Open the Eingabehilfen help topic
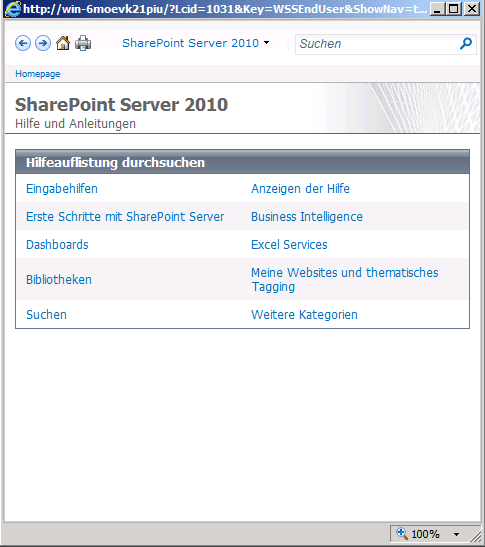 [62, 189]
